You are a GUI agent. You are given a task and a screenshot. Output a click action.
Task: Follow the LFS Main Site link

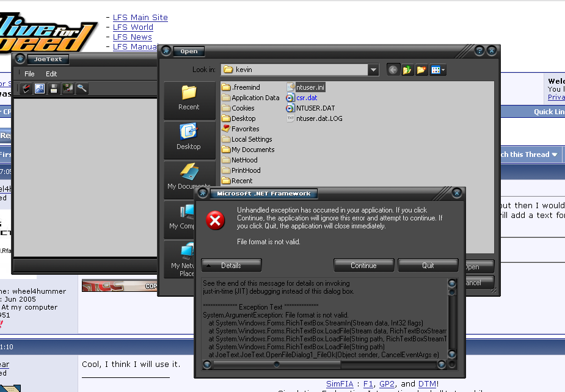point(140,18)
